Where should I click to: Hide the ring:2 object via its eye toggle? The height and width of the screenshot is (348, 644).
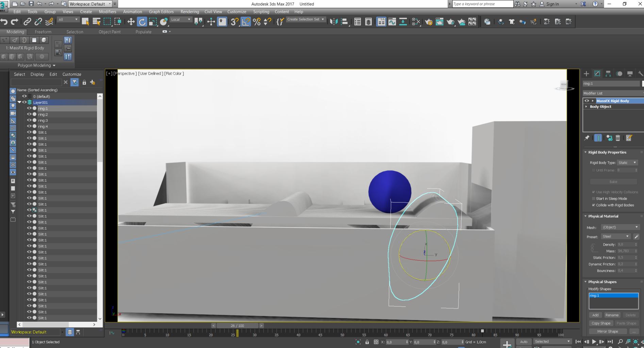pos(29,114)
